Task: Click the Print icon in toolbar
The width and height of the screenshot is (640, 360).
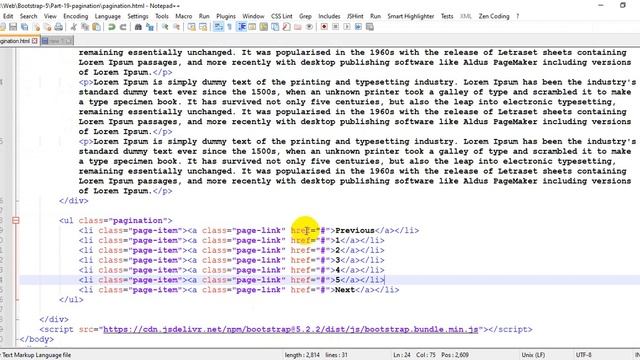Action: (x=58, y=27)
